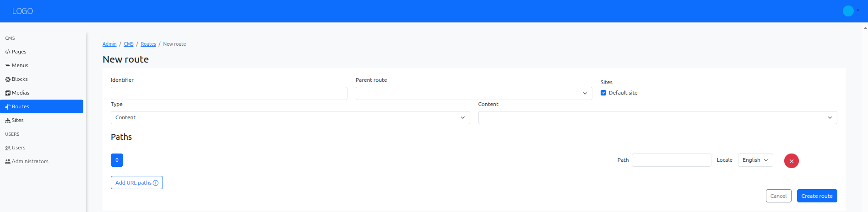
Task: Click the Paths section heading
Action: [x=121, y=137]
